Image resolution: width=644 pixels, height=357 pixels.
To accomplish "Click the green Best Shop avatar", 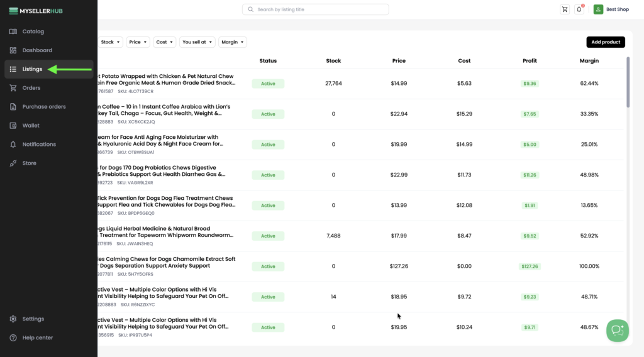I will (599, 9).
